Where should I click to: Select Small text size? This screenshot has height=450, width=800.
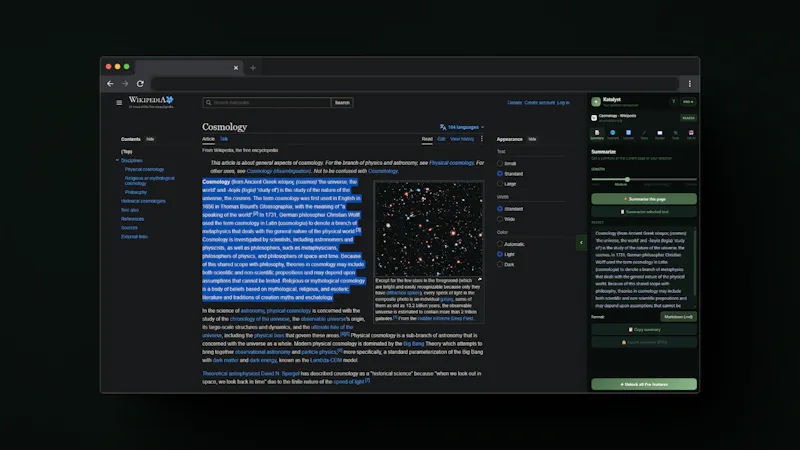tap(500, 163)
